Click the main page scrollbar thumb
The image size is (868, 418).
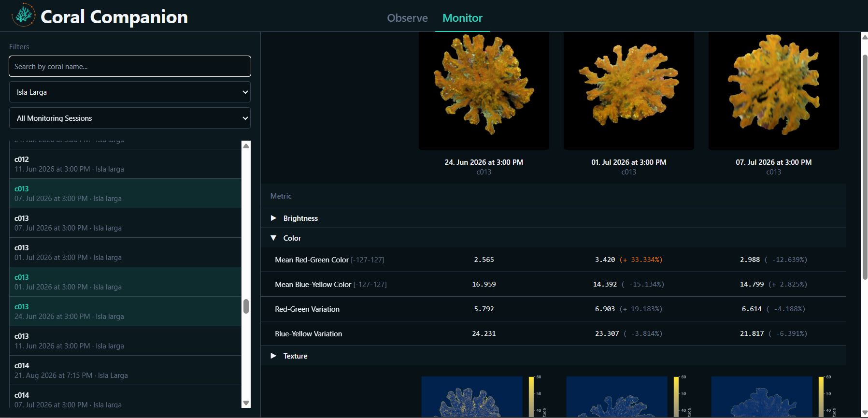point(865,167)
